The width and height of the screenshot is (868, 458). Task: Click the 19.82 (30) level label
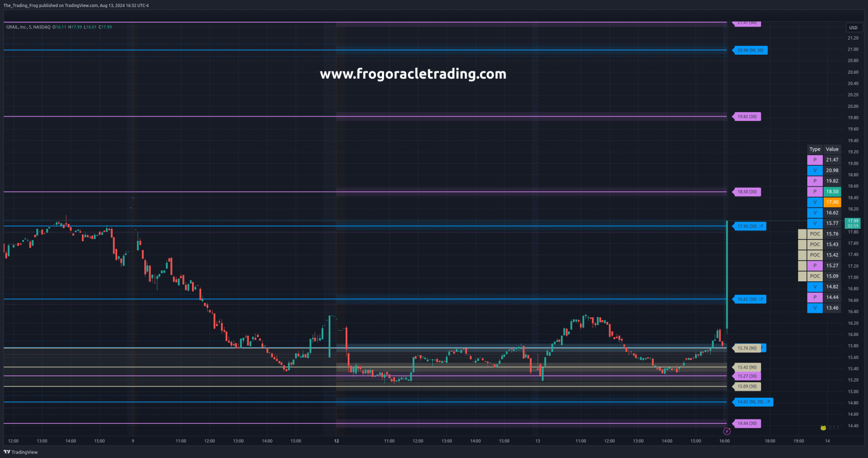746,117
